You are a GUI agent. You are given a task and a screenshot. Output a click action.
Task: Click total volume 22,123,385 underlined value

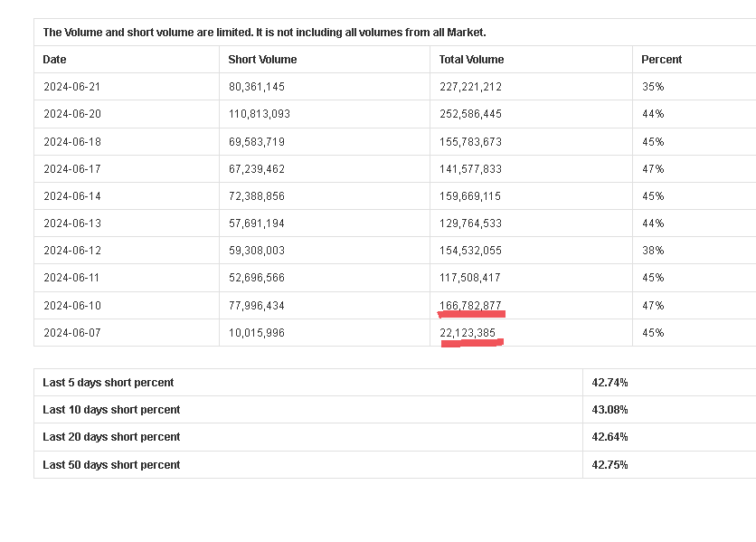click(468, 333)
